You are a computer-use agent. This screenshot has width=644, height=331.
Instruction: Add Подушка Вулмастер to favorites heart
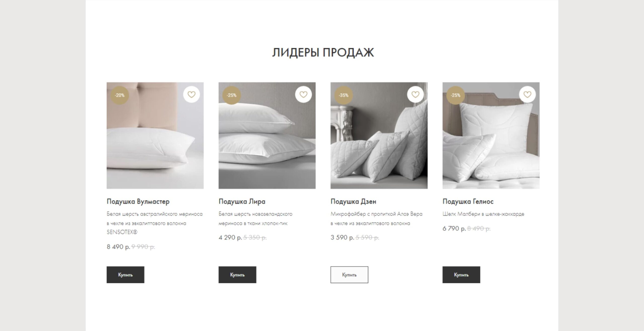(191, 94)
